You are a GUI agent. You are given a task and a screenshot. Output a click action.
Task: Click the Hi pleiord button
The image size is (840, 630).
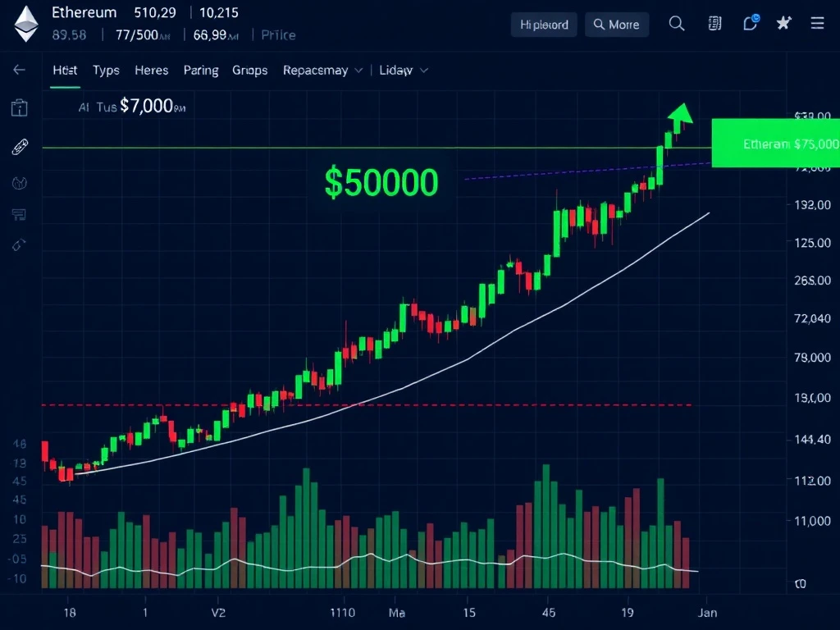544,25
